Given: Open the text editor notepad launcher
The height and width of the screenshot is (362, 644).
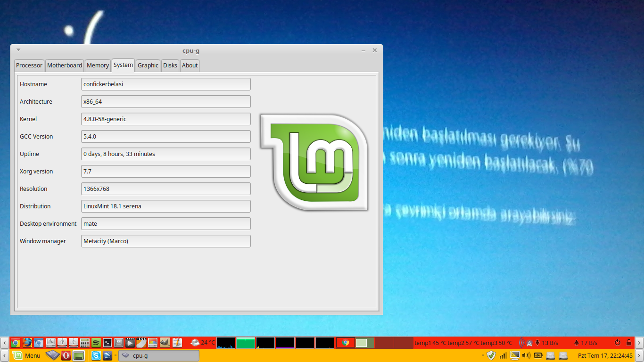Looking at the screenshot, I should [x=177, y=343].
